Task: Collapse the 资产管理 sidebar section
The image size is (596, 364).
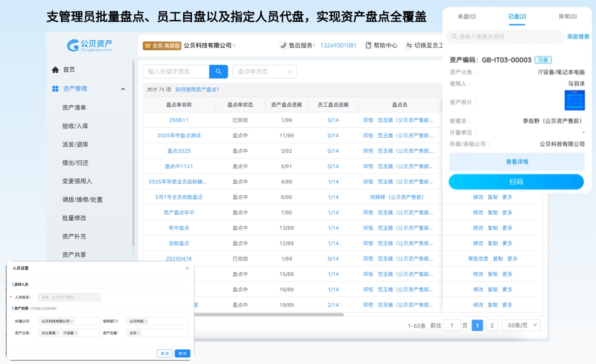Action: [123, 89]
